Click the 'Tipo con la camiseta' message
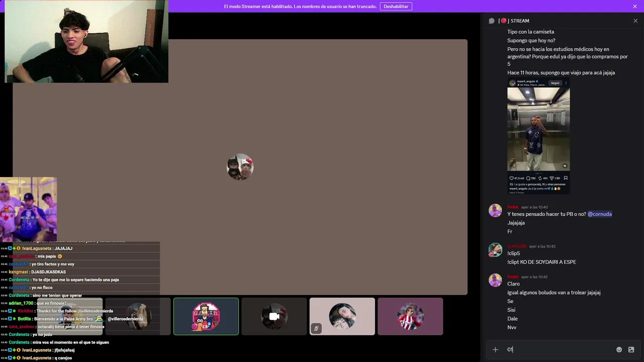 [x=530, y=32]
